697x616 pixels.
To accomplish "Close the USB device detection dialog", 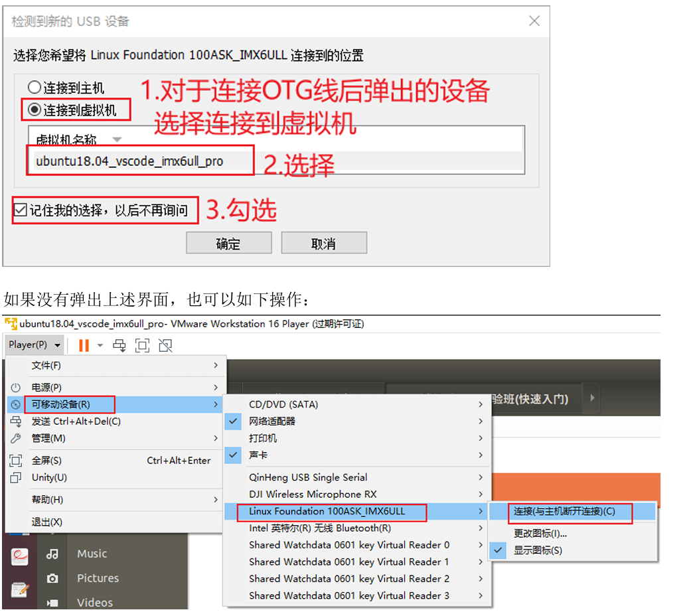I will tap(534, 21).
